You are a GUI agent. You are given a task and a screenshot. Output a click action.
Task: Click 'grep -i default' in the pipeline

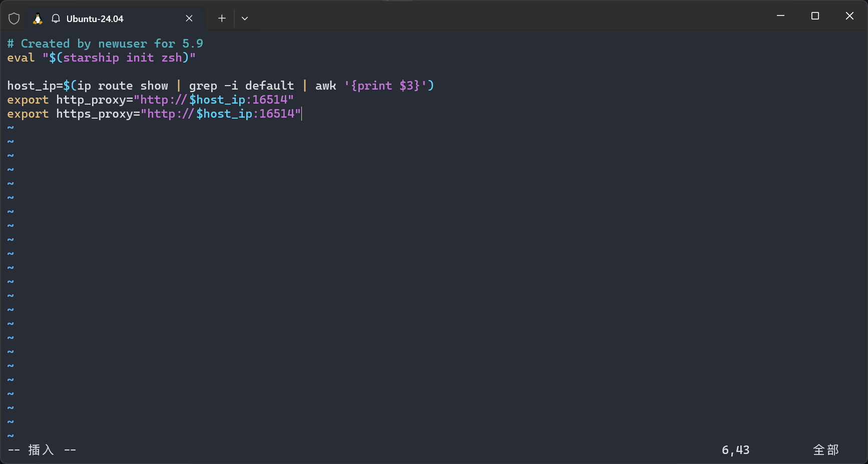(241, 86)
